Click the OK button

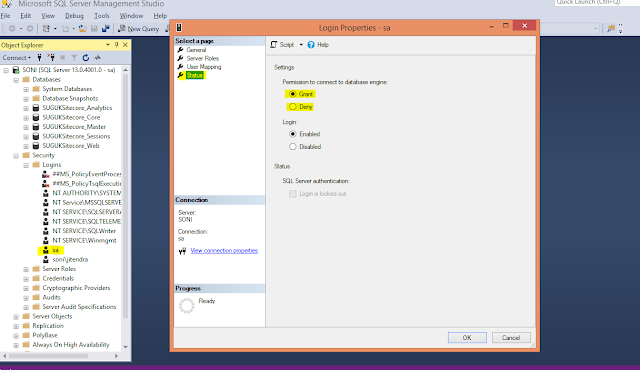pyautogui.click(x=467, y=337)
